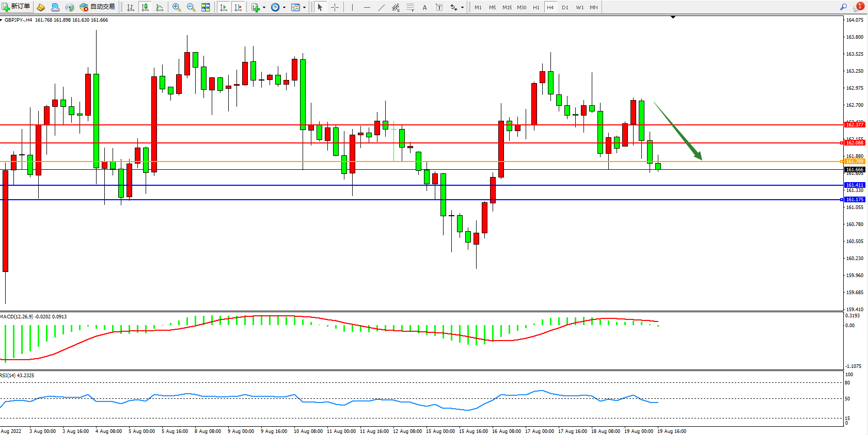Expand the indicators list dropdown arrow
The image size is (868, 435).
click(264, 7)
